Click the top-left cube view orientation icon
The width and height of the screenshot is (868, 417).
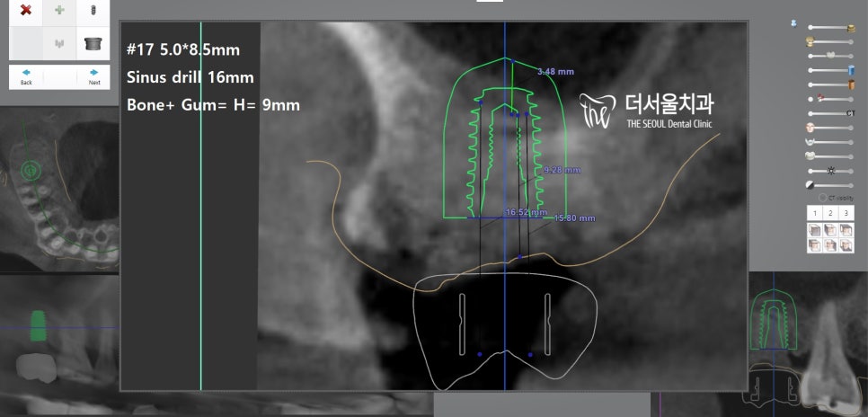click(x=814, y=230)
